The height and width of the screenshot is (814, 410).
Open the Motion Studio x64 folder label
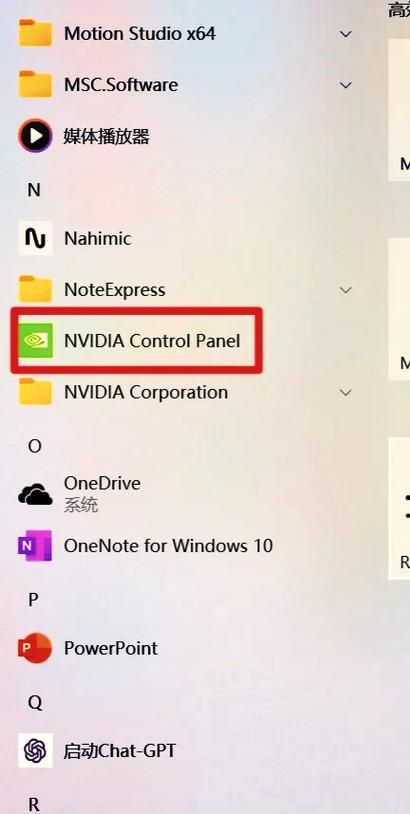[x=140, y=34]
